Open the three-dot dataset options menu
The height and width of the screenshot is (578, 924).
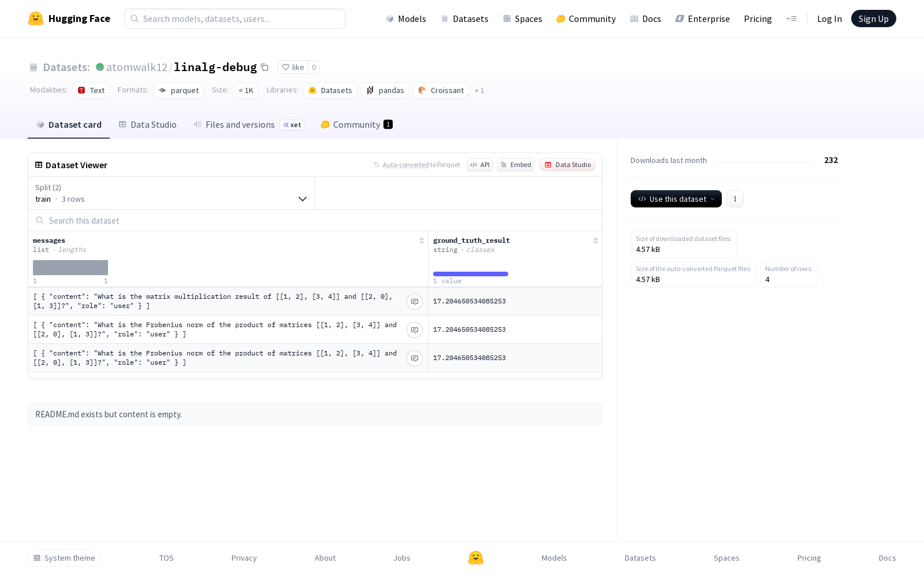click(735, 199)
